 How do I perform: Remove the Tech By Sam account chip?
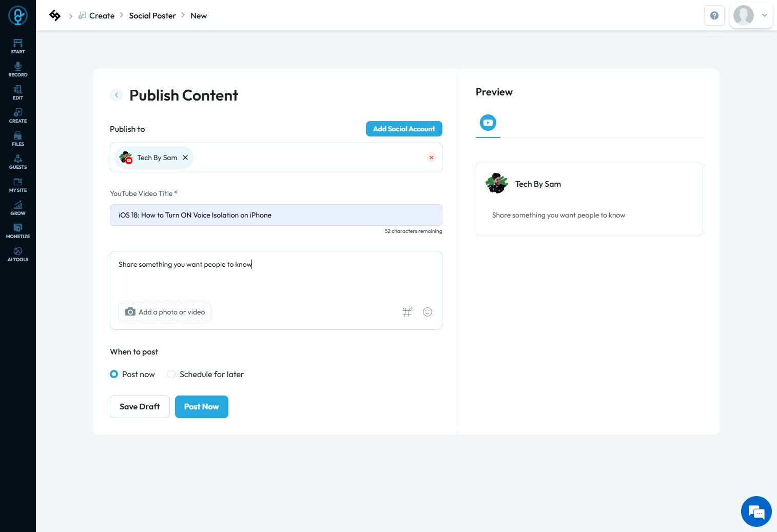point(185,157)
